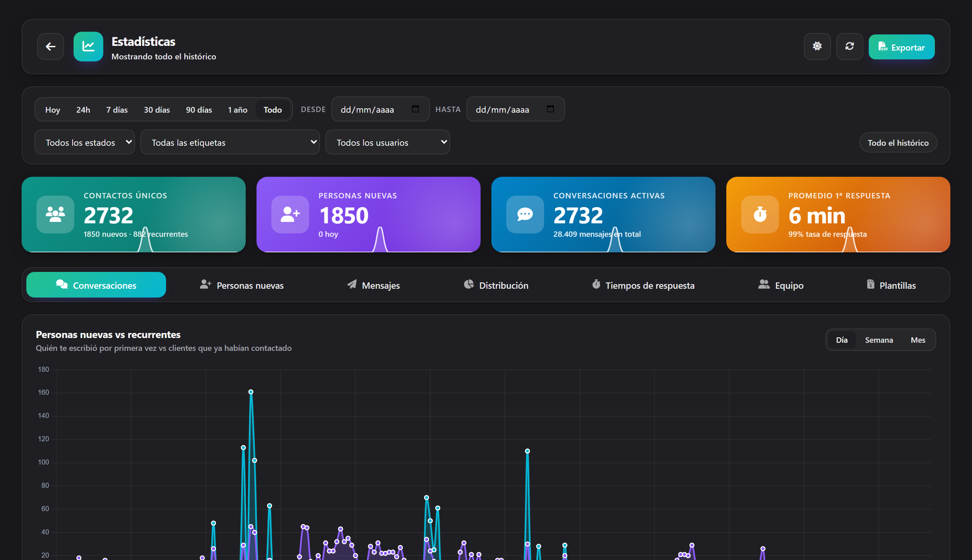Click the Estadísticas chart logo icon

(88, 47)
